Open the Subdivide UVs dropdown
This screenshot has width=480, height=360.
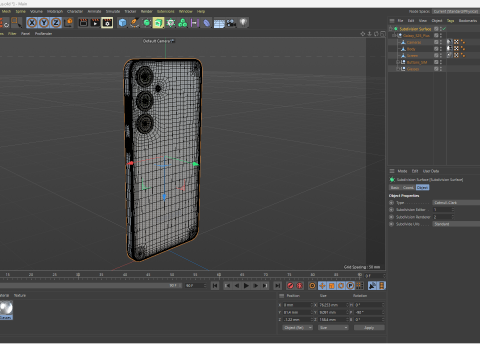click(x=456, y=224)
